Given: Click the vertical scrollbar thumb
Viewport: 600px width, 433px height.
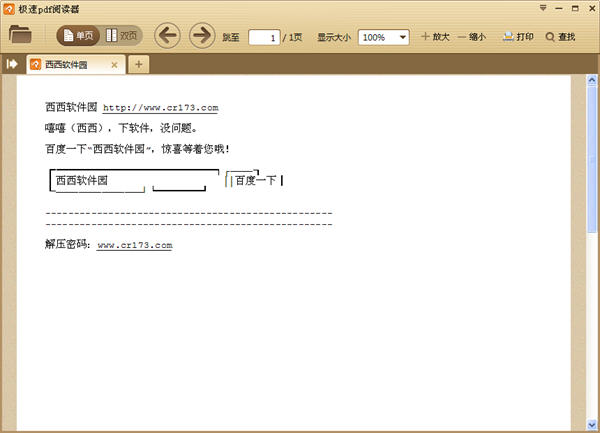Looking at the screenshot, I should tap(592, 159).
